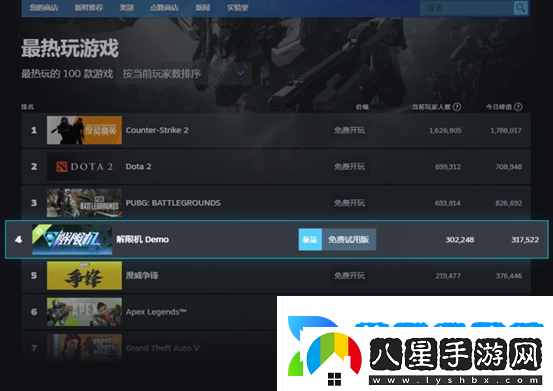Open the 新鲜推荐 menu item
Screen dimensions: 553x391
[89, 7]
